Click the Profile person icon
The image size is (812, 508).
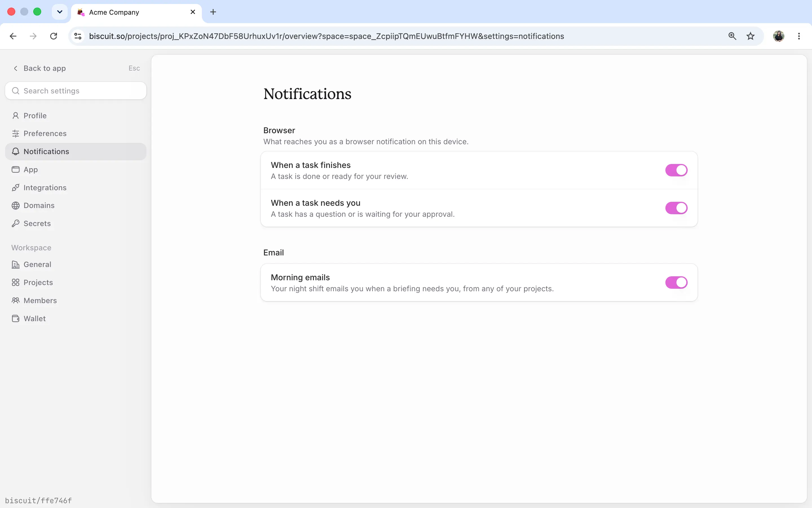(x=16, y=116)
